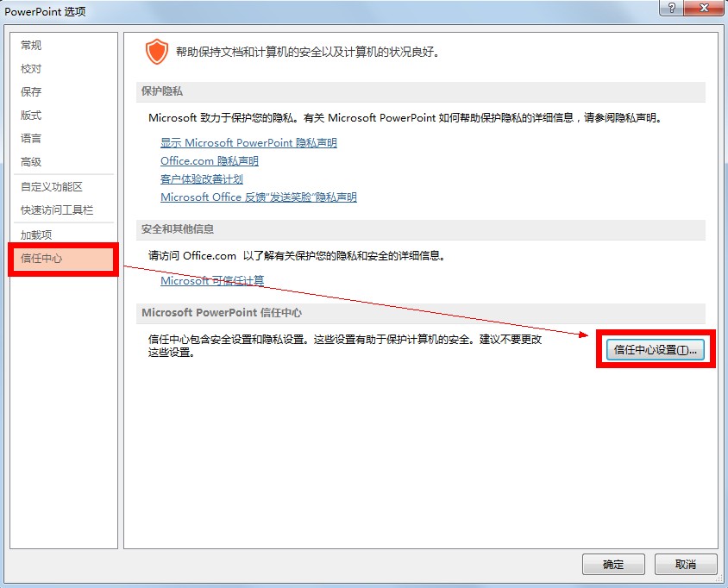
Task: Click the 请访问 Office.com paragraph text
Action: coord(297,256)
